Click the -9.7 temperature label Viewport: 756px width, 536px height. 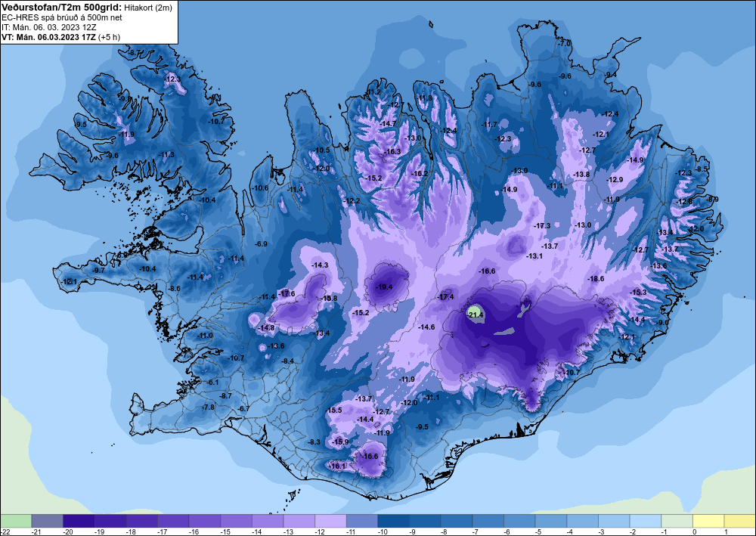click(98, 271)
